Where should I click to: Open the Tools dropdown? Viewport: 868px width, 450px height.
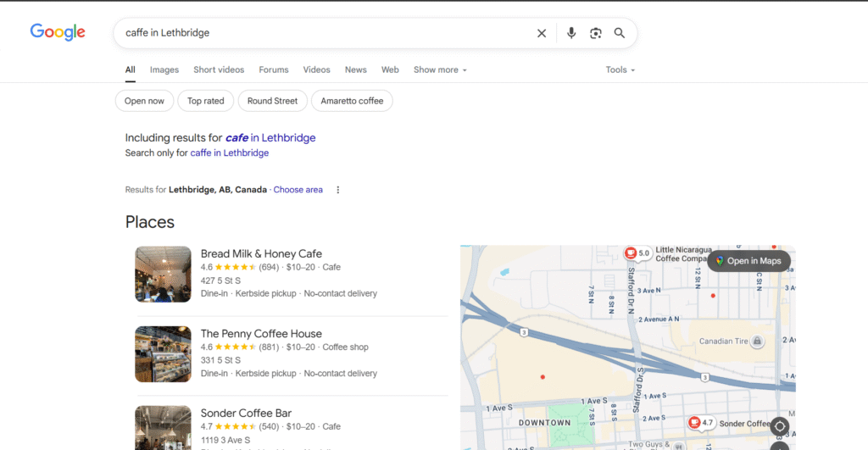click(620, 69)
